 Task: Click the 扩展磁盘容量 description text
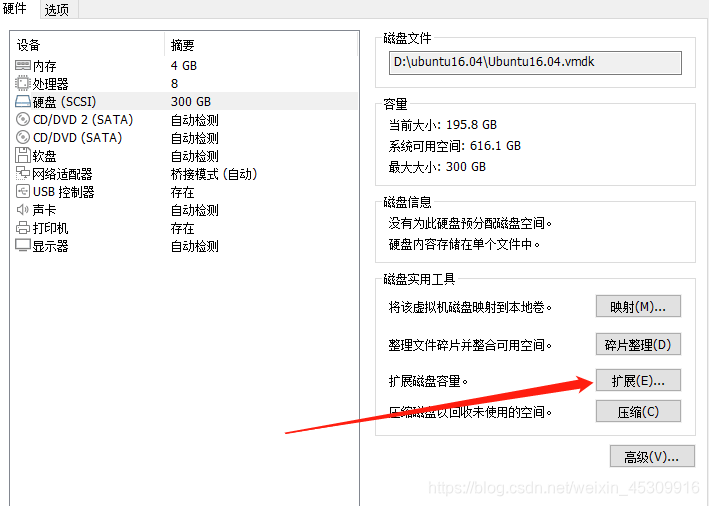click(x=428, y=381)
